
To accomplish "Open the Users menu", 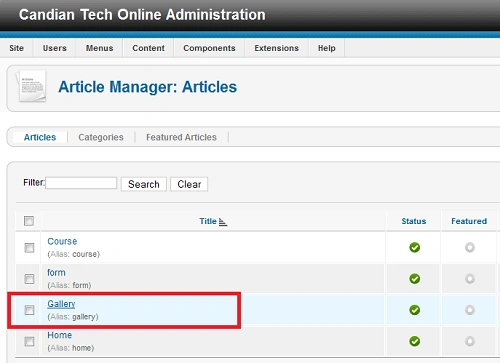I will point(55,48).
